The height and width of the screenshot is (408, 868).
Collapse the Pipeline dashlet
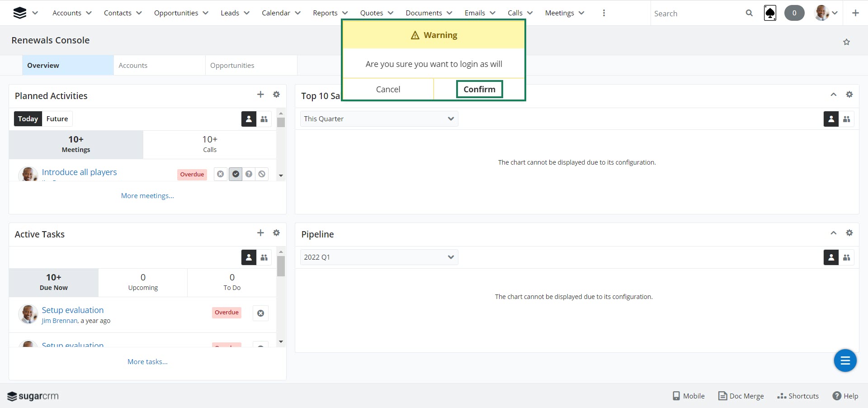(x=834, y=233)
